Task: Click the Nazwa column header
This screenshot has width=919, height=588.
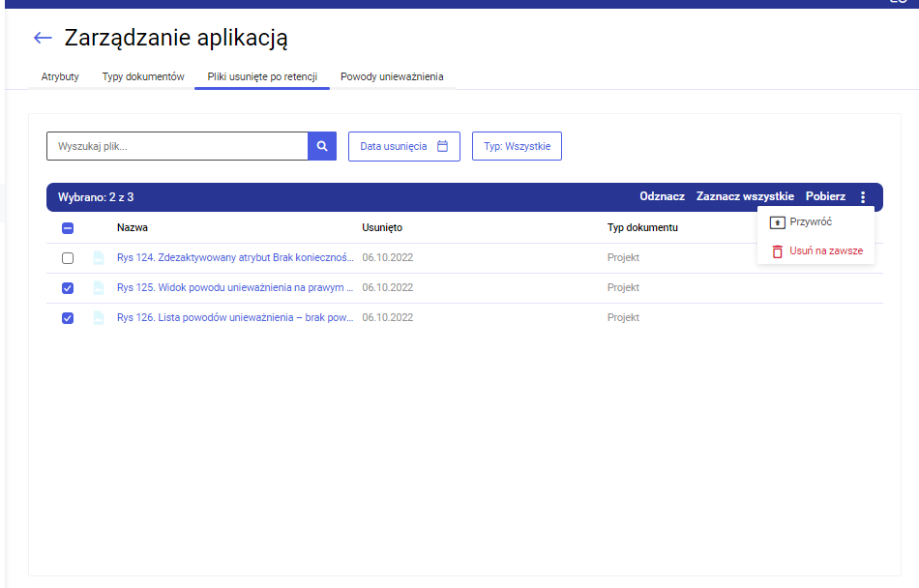Action: [132, 227]
